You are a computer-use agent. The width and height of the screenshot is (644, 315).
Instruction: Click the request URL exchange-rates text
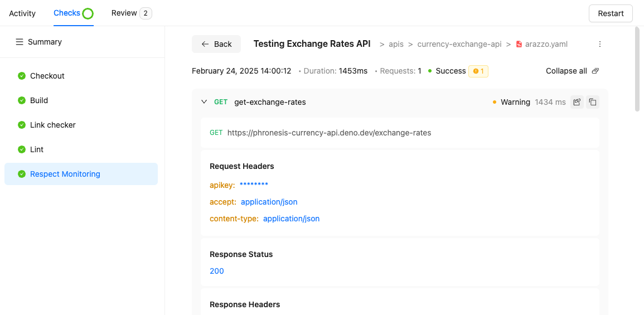[x=330, y=133]
